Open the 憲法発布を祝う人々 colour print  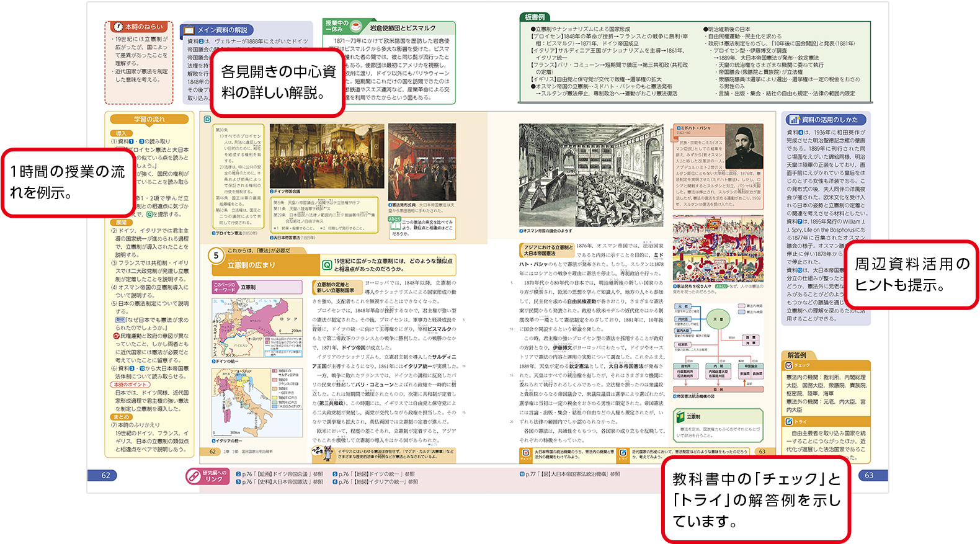coord(718,248)
